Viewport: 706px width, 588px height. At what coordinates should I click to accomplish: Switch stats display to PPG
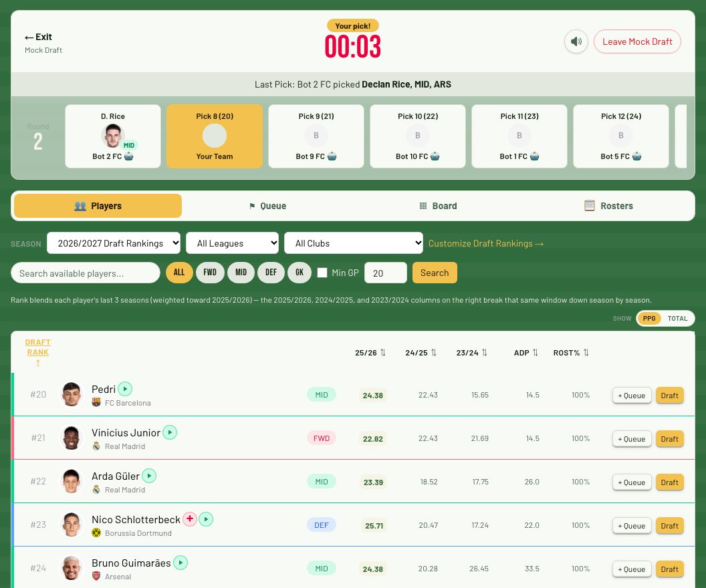(649, 318)
